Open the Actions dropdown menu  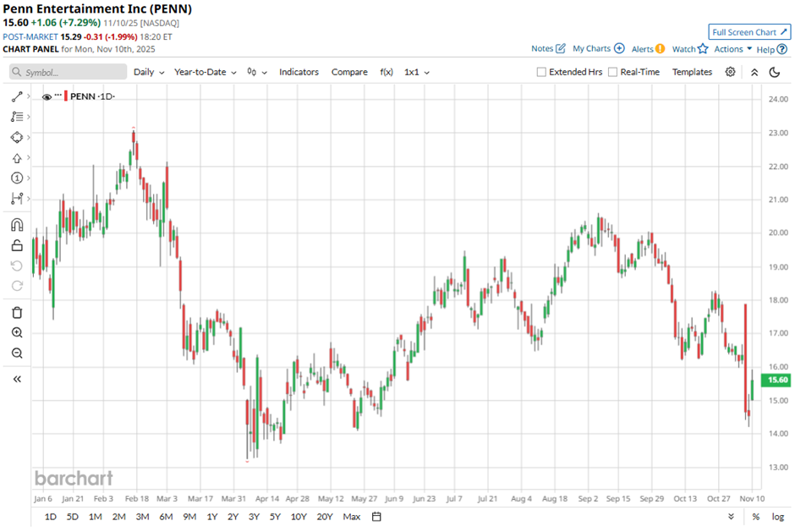[x=733, y=49]
